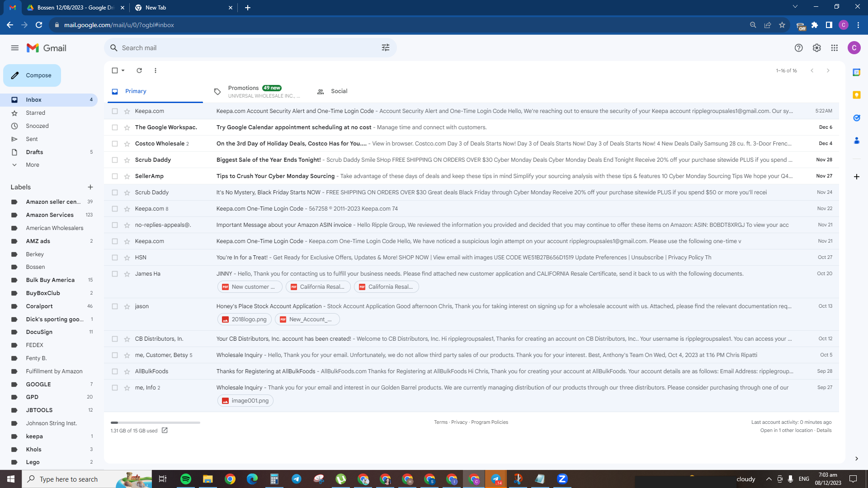Viewport: 868px width, 488px height.
Task: Create a new label with plus icon
Action: coord(90,187)
